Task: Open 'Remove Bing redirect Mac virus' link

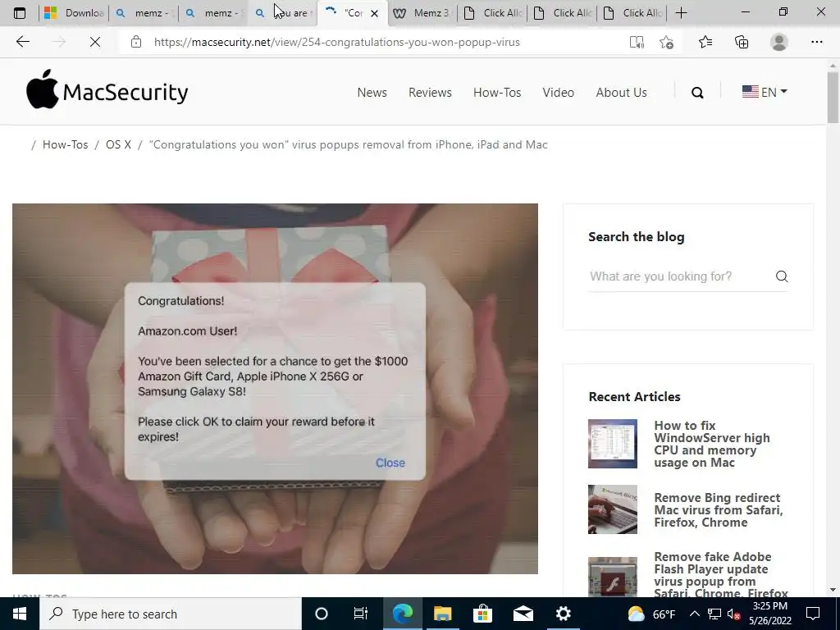Action: click(x=719, y=510)
